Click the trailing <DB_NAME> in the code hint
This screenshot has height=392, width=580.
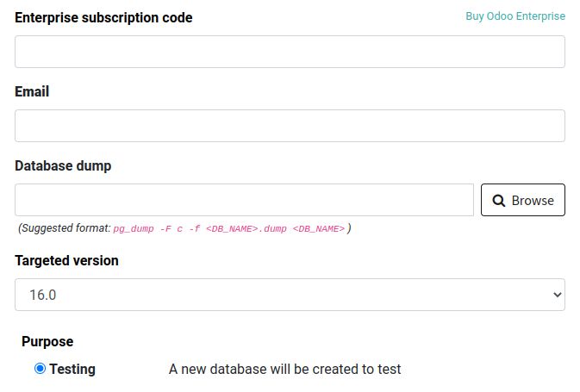pyautogui.click(x=318, y=228)
